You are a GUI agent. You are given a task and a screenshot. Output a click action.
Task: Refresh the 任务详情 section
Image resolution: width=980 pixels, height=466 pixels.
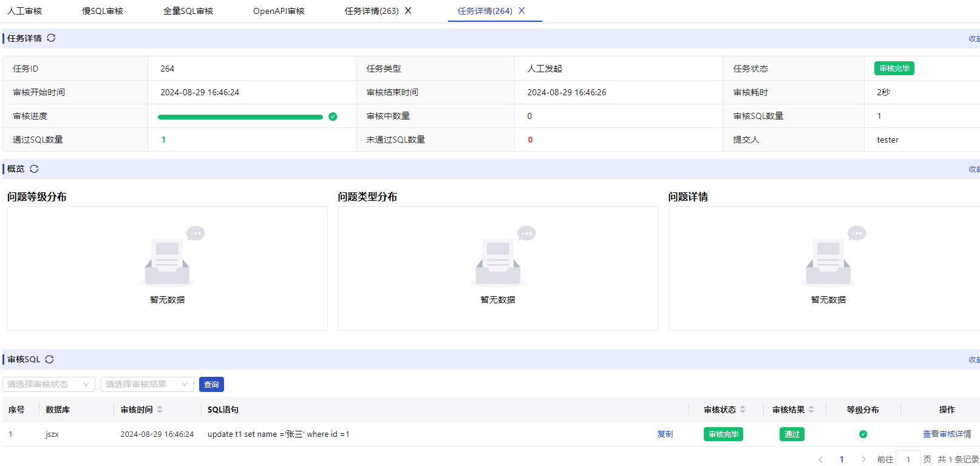[51, 38]
